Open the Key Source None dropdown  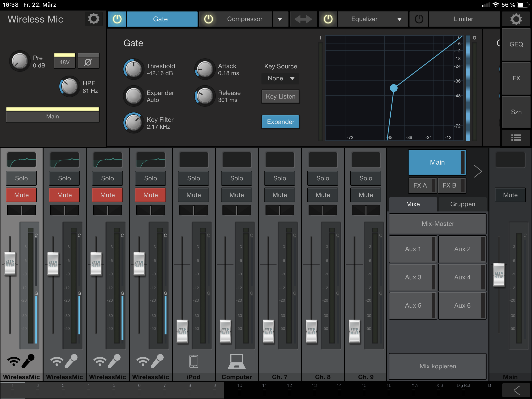(x=280, y=78)
